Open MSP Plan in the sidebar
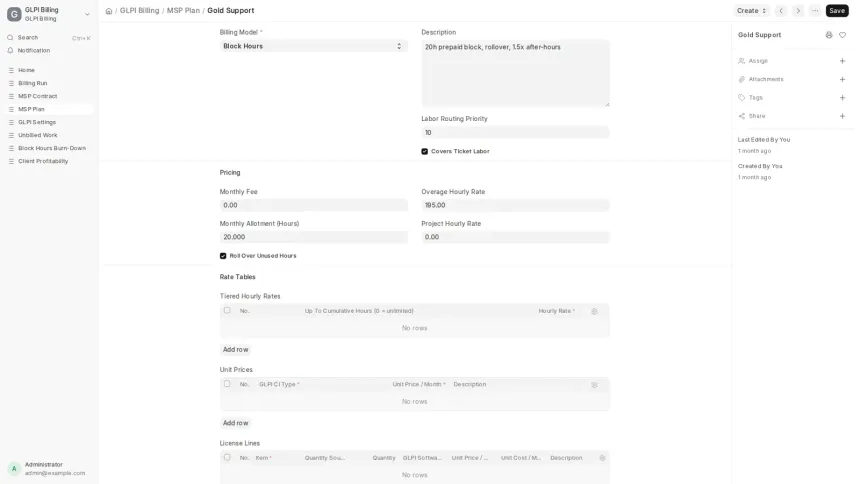 point(49,109)
